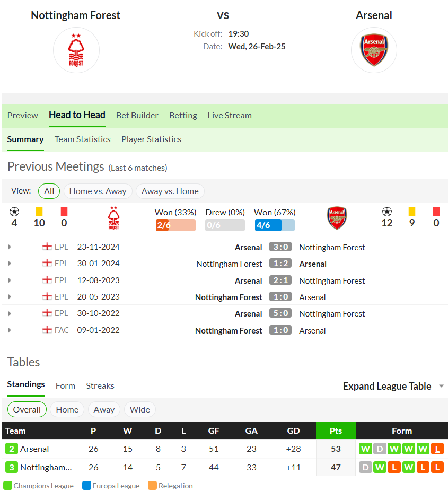Select the Away vs. Home view filter
This screenshot has width=448, height=500.
coord(170,191)
